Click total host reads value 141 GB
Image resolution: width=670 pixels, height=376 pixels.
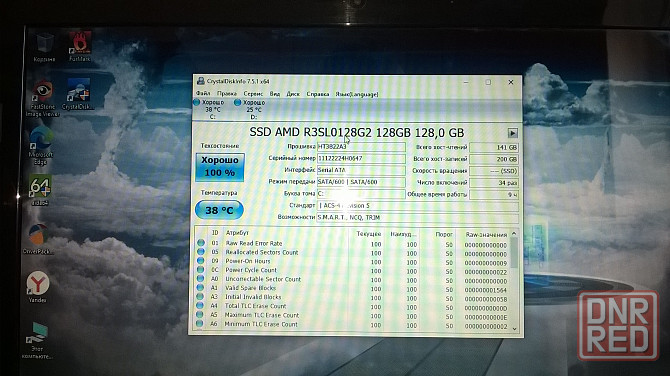pos(494,147)
